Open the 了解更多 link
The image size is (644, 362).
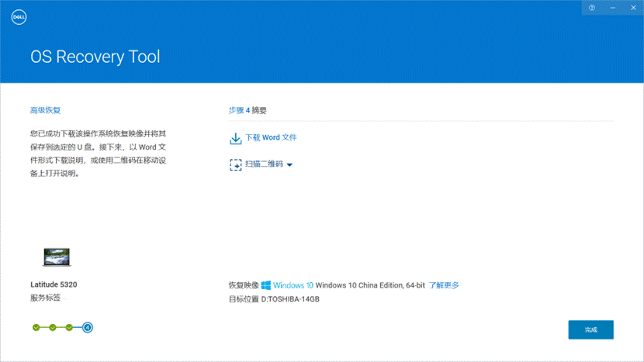(x=444, y=285)
